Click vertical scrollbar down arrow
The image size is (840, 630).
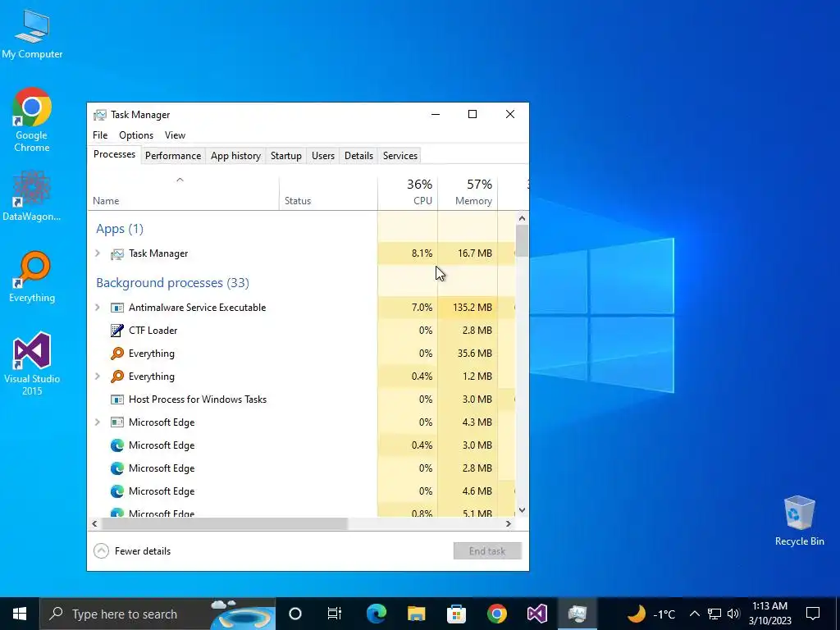tap(523, 510)
